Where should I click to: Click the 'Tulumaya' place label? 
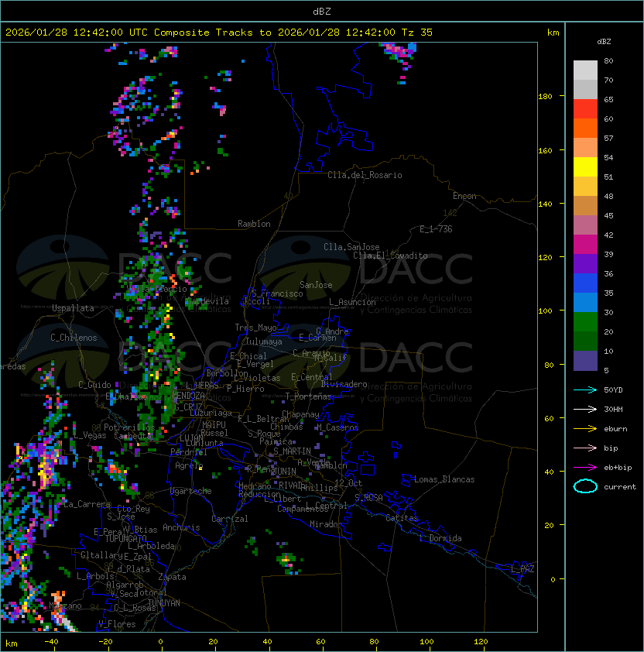pyautogui.click(x=264, y=341)
